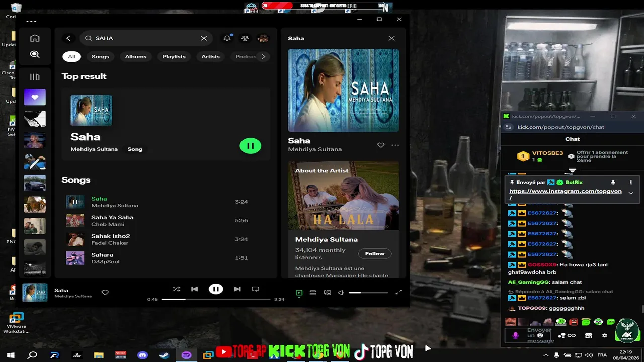Open Liked Songs playlist tile

(35, 97)
